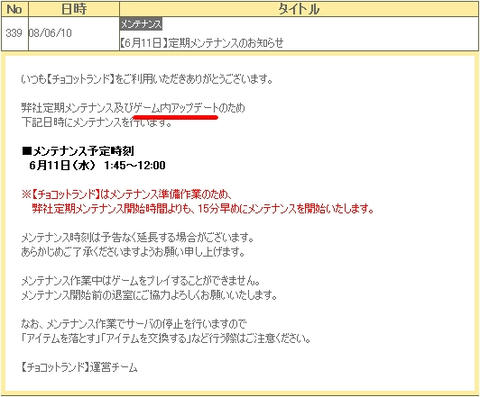Screen dimensions: 480x397
Task: Click the メンテナンス作業中はゲームをプレイする line
Action: point(141,281)
